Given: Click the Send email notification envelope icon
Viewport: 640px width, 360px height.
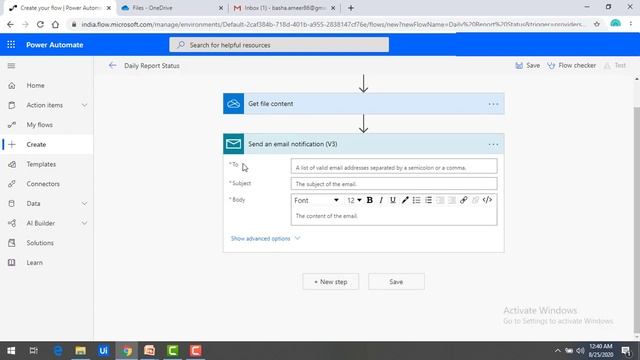Looking at the screenshot, I should (x=233, y=144).
